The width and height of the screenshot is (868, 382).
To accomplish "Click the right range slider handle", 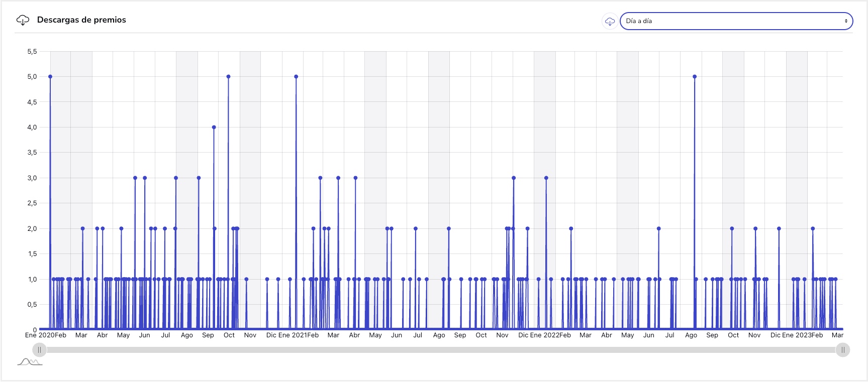I will (843, 350).
